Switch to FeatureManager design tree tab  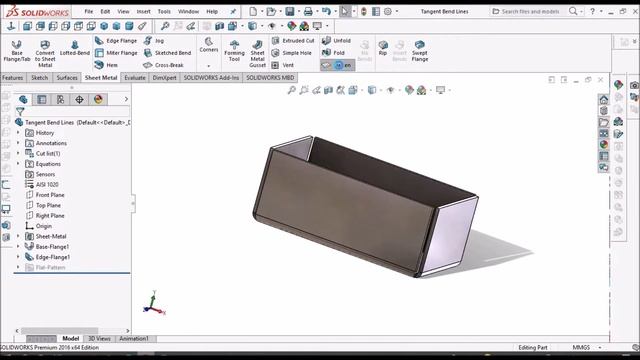click(x=23, y=99)
